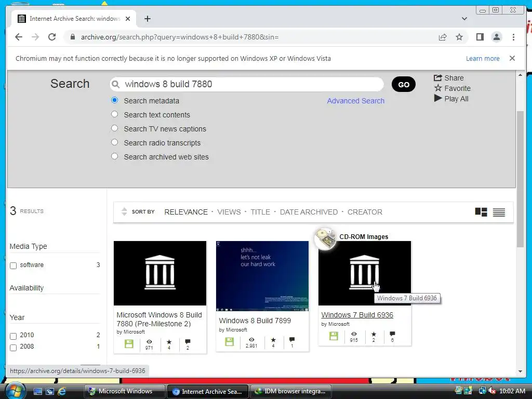Click the address bar URL
532x399 pixels.
[179, 37]
